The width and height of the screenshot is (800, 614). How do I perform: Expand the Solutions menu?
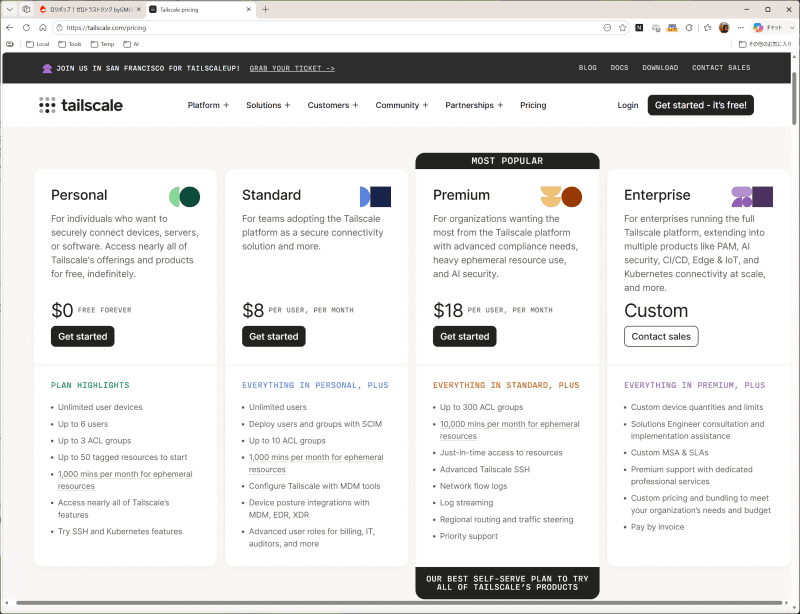coord(268,105)
